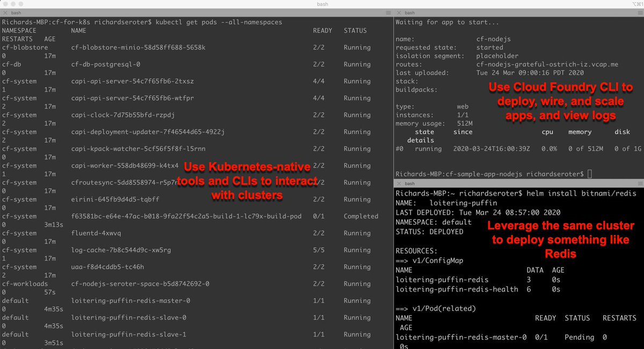Open the left kubectl pane's hamburger menu
The height and width of the screenshot is (349, 644).
[389, 13]
